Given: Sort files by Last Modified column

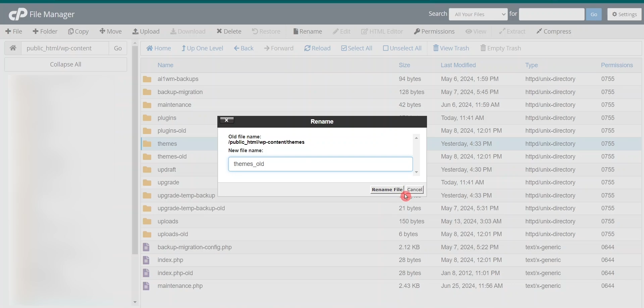Looking at the screenshot, I should pos(458,65).
